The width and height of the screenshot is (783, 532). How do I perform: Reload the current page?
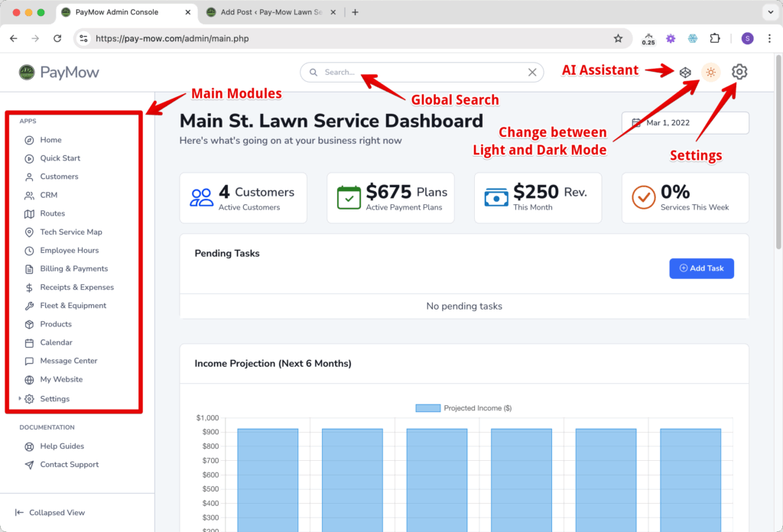tap(57, 38)
